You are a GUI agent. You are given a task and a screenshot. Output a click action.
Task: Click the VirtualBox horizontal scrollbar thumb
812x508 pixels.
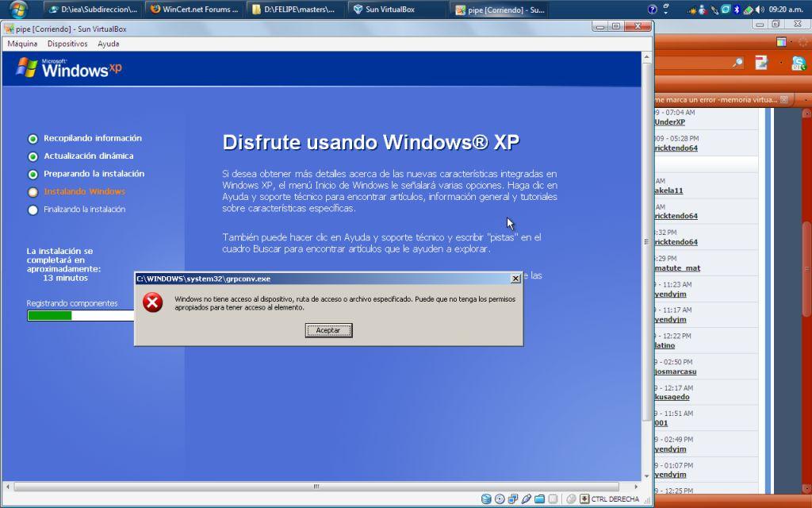tap(316, 487)
